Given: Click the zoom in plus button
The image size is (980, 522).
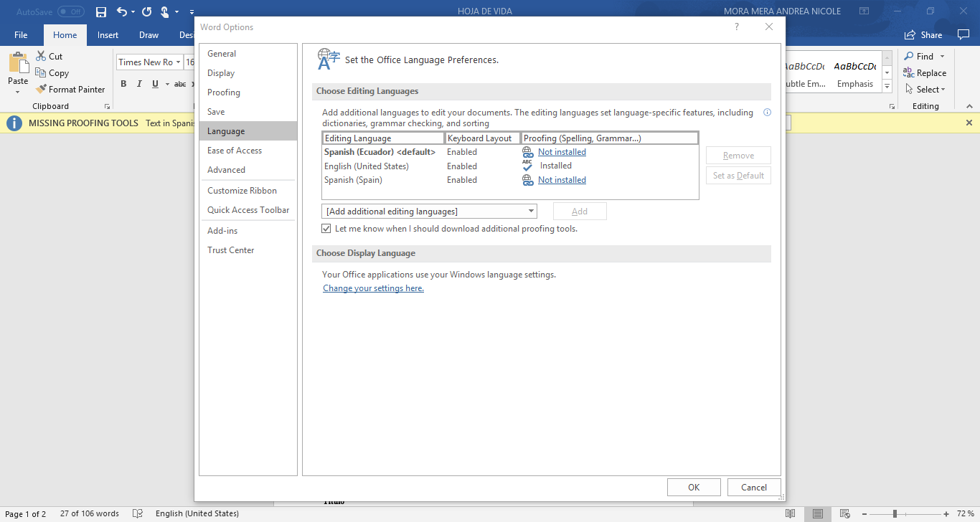Looking at the screenshot, I should point(946,513).
